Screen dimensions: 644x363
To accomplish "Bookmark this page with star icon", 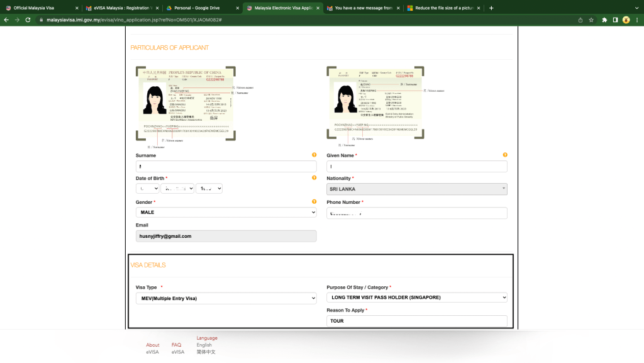I will 591,20.
